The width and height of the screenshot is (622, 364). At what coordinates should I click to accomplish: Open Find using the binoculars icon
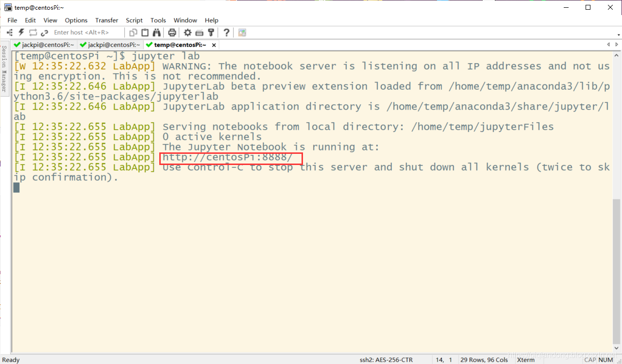click(157, 33)
